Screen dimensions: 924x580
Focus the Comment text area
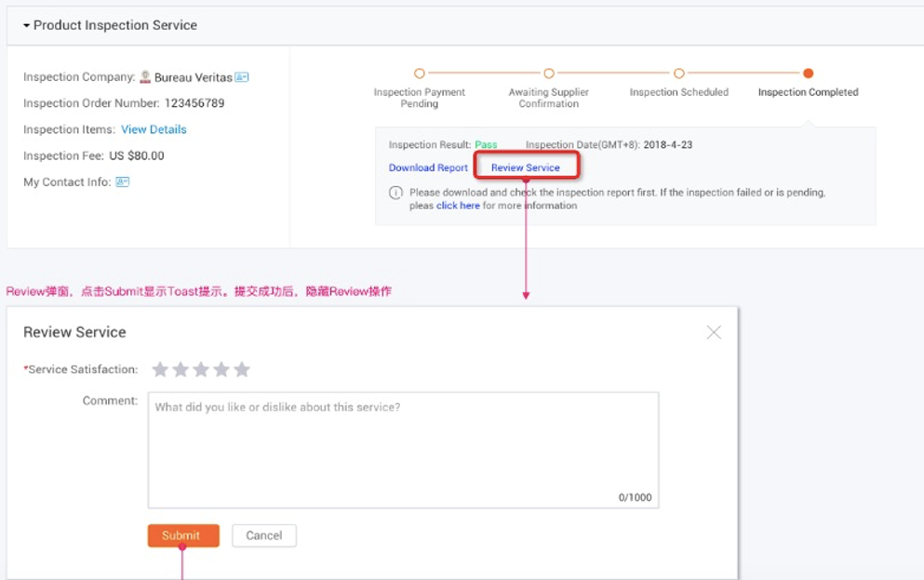tap(404, 450)
